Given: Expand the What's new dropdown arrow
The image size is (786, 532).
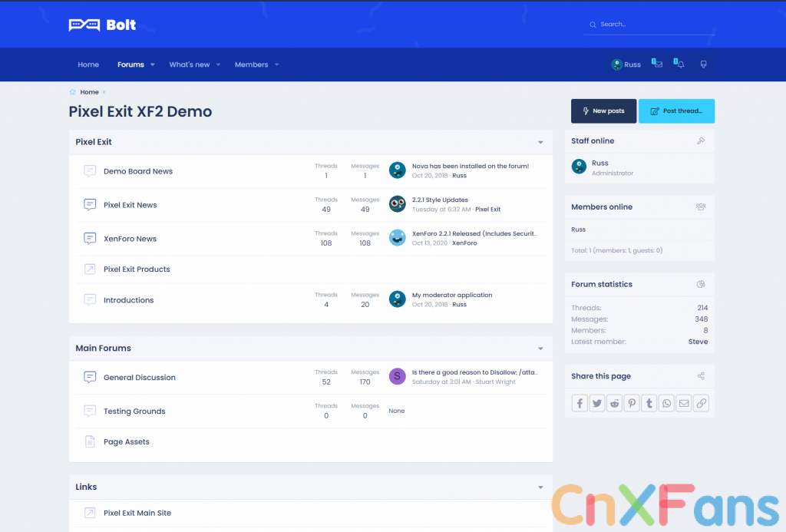Looking at the screenshot, I should coord(219,65).
